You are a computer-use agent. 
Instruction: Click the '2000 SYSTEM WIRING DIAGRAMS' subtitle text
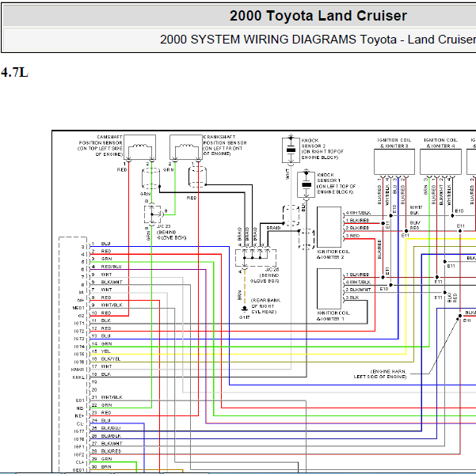pos(258,40)
